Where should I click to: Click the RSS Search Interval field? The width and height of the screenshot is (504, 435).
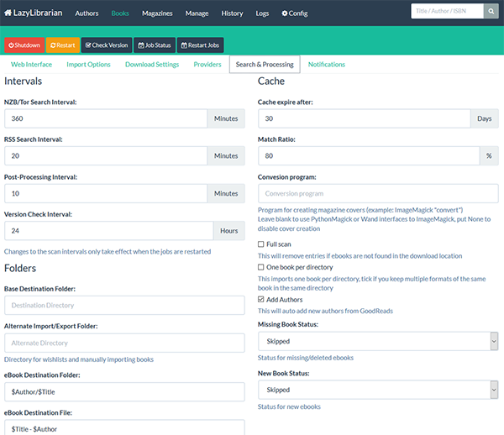(x=106, y=156)
